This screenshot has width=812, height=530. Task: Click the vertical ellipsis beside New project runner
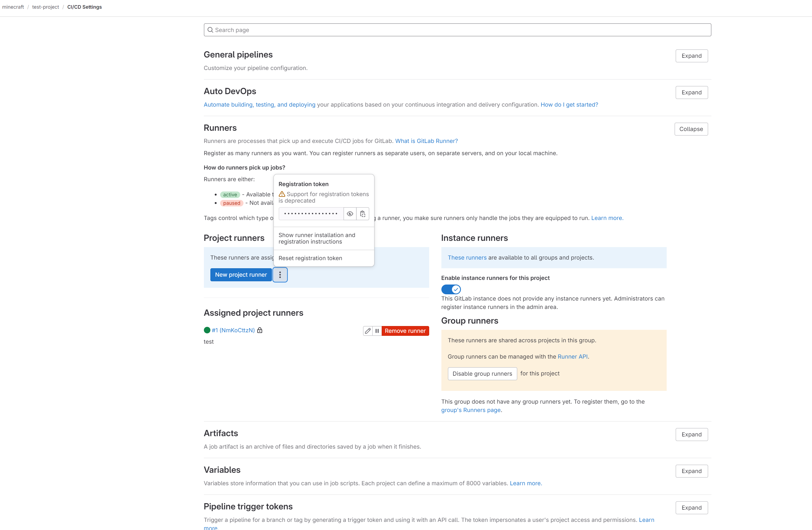pyautogui.click(x=280, y=275)
